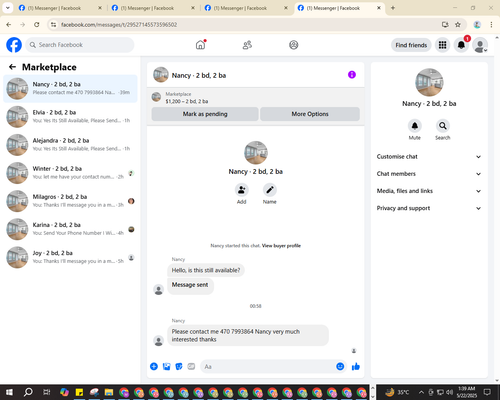The image size is (500, 400).
Task: Open the emoji picker in message box
Action: pyautogui.click(x=340, y=367)
